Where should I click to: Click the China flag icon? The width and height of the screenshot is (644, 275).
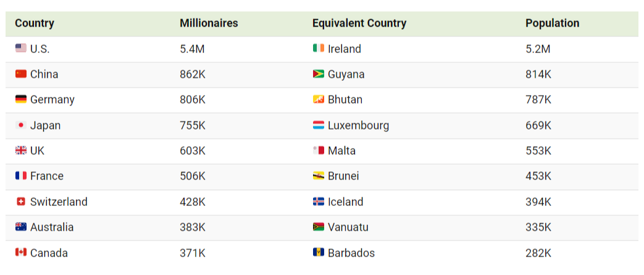21,74
